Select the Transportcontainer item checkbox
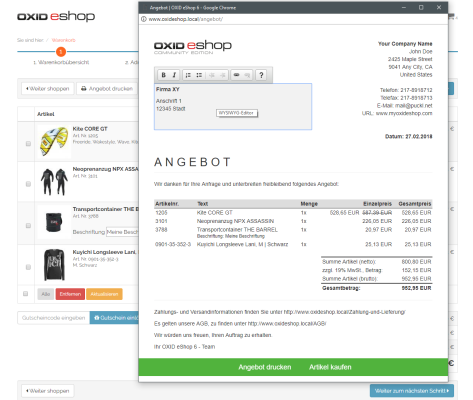Screen dimensions: 473x400 (x=28, y=226)
